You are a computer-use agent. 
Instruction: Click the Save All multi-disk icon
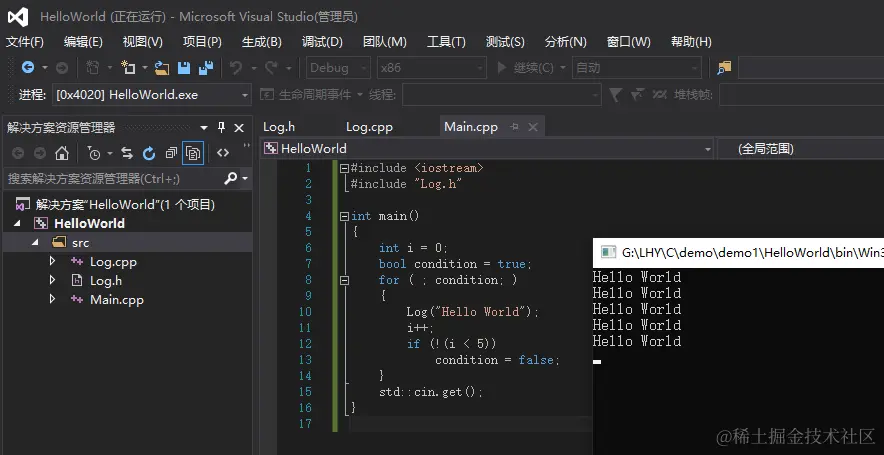(206, 68)
